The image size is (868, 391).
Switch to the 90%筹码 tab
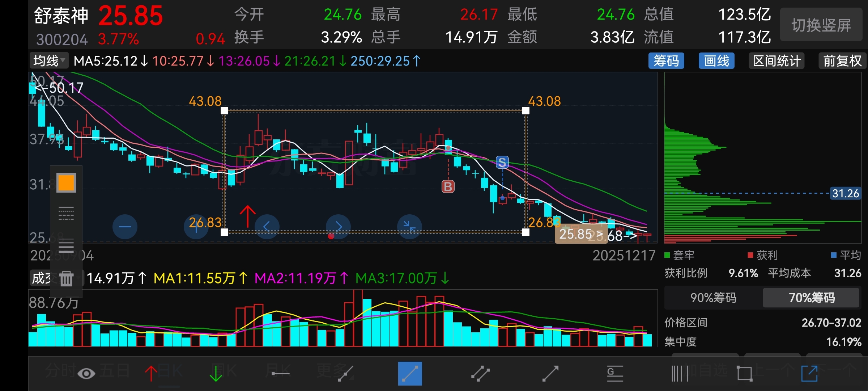pos(713,298)
